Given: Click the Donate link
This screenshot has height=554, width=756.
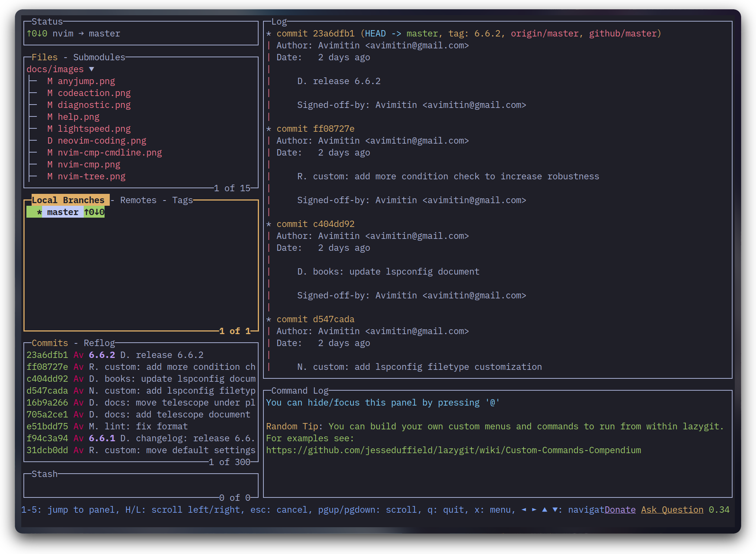Looking at the screenshot, I should tap(620, 510).
